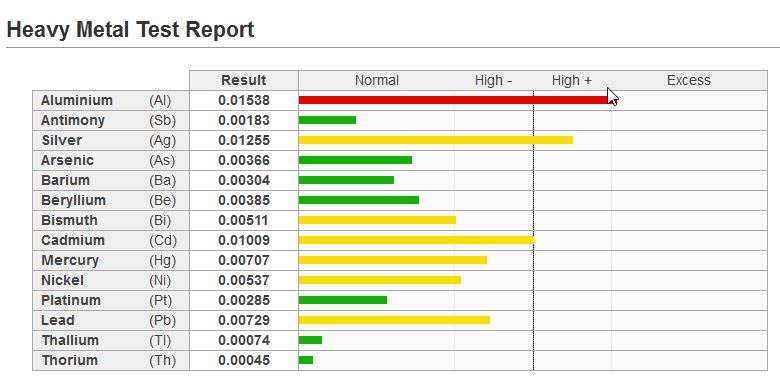The height and width of the screenshot is (380, 780).
Task: Select the Nickel (Ni) symbol cell
Action: 160,280
